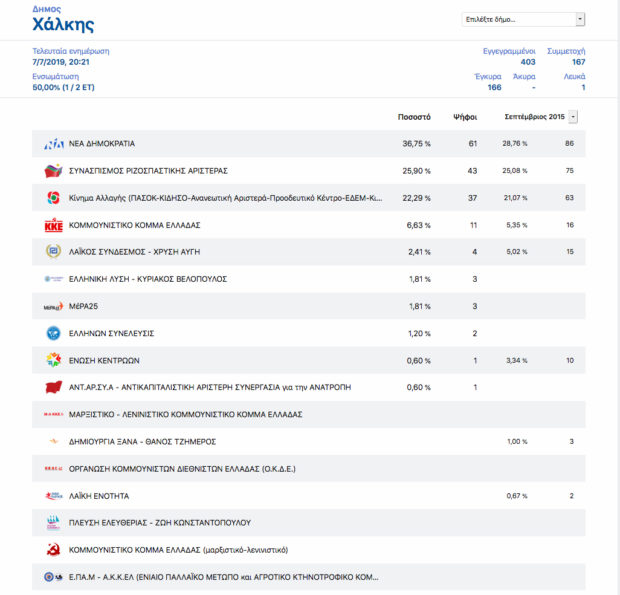This screenshot has height=595, width=620.
Task: Click the Λευκά label
Action: [x=575, y=76]
